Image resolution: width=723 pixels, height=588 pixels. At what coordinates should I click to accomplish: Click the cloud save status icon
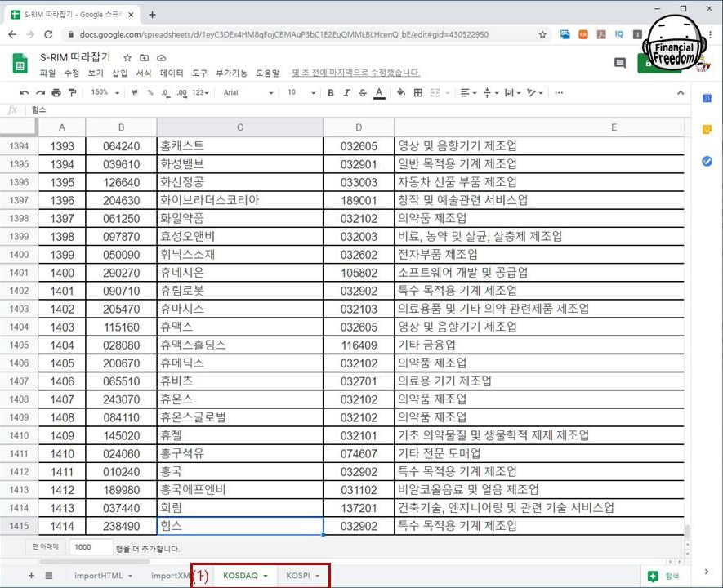click(x=162, y=58)
